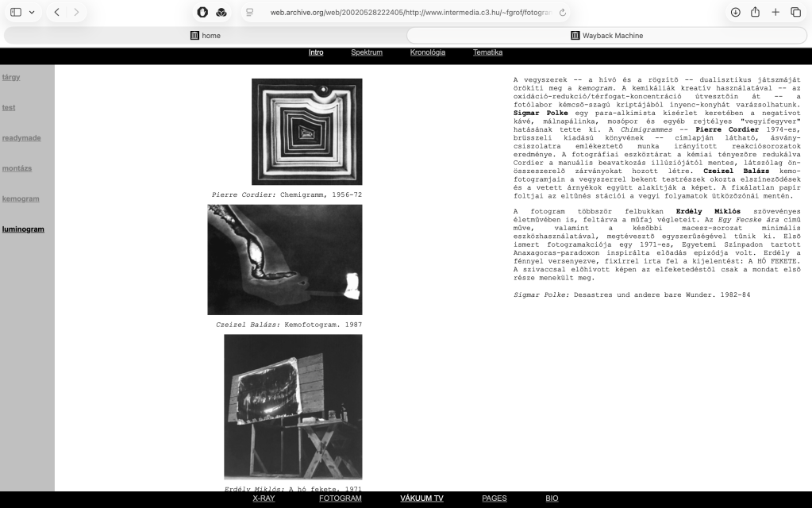Open the Tematika menu link
The image size is (812, 508).
coord(488,52)
